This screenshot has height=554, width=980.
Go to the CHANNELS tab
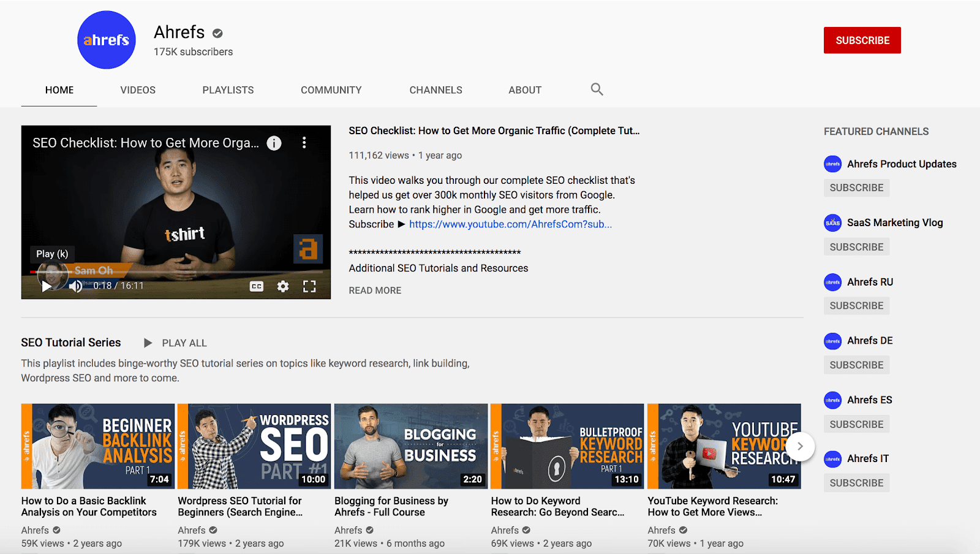click(436, 90)
